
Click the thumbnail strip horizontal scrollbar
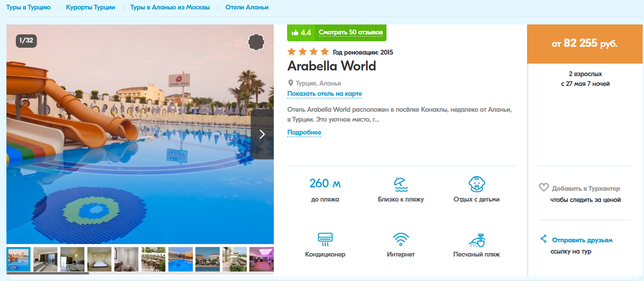(48, 273)
